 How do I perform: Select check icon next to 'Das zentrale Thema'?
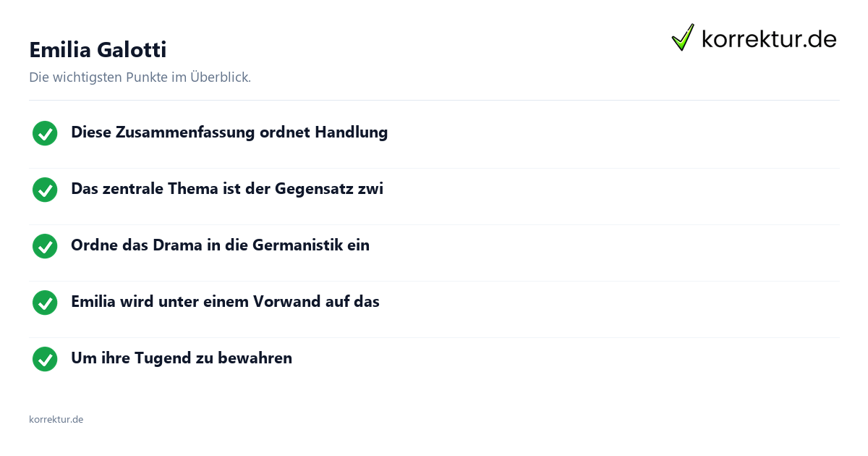click(x=45, y=190)
